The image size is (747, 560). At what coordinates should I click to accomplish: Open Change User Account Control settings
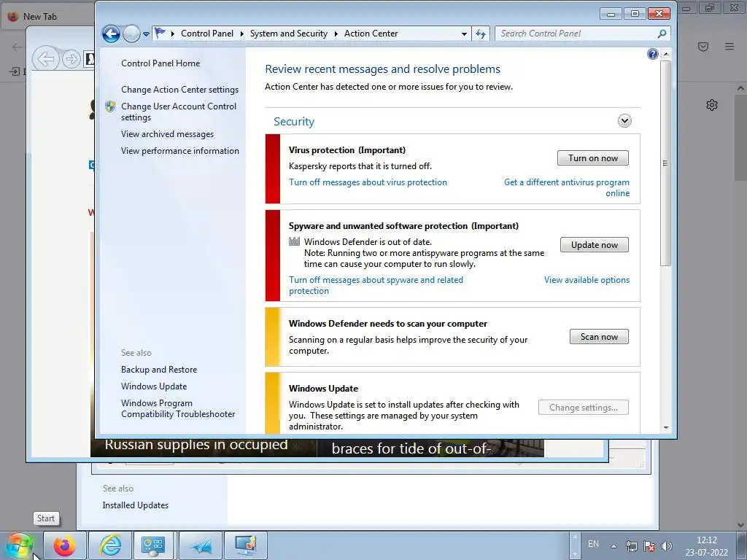(x=179, y=112)
